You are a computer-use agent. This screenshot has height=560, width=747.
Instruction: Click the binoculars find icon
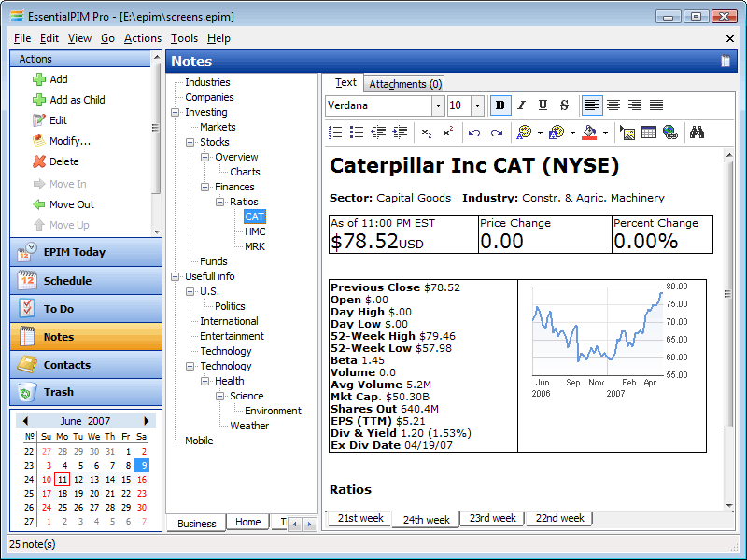697,133
